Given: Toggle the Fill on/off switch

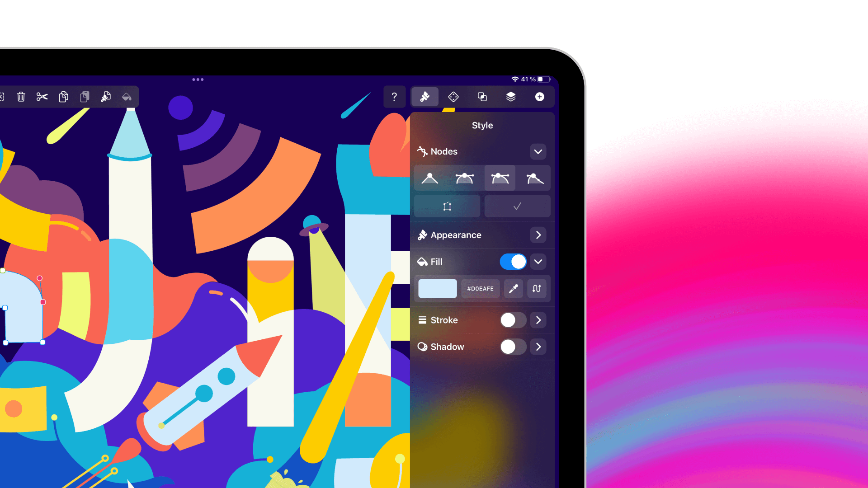Looking at the screenshot, I should tap(513, 262).
